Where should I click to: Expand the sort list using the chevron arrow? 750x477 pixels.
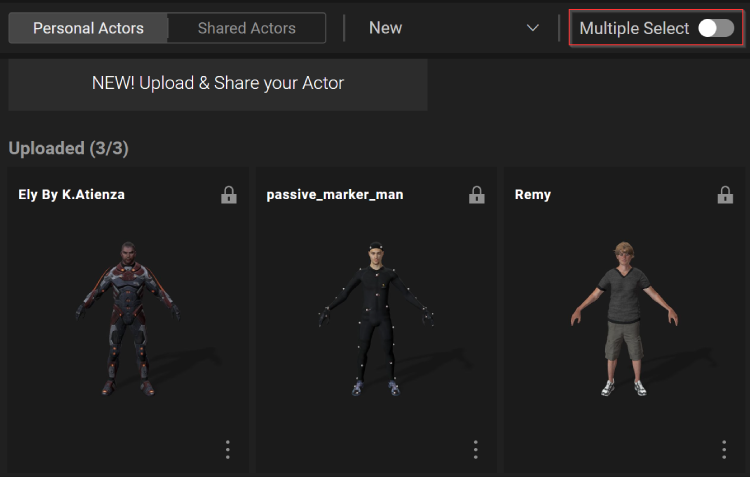tap(532, 28)
